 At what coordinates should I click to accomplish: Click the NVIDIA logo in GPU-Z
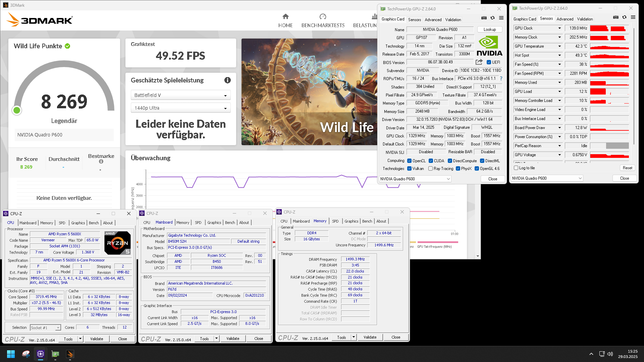click(489, 46)
